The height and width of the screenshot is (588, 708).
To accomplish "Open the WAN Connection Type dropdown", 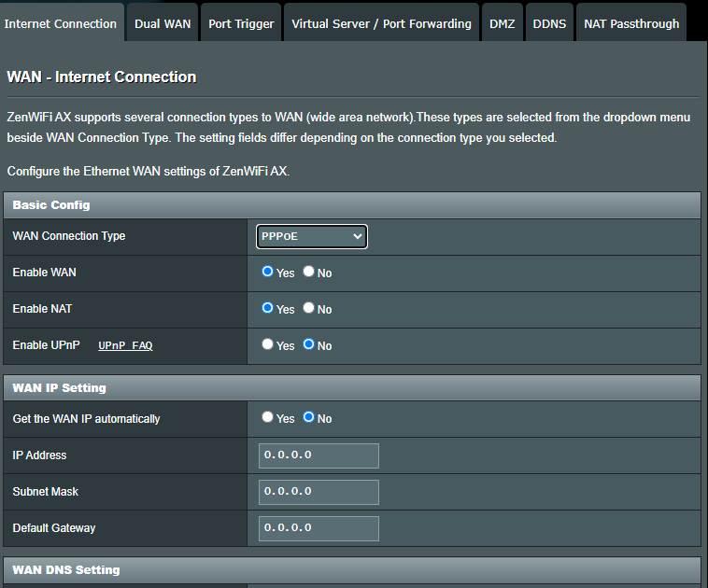I will (x=312, y=236).
